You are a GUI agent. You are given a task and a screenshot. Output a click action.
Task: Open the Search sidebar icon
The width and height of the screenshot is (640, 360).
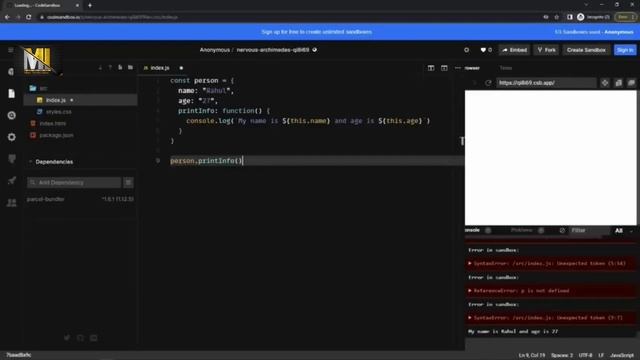[x=11, y=116]
